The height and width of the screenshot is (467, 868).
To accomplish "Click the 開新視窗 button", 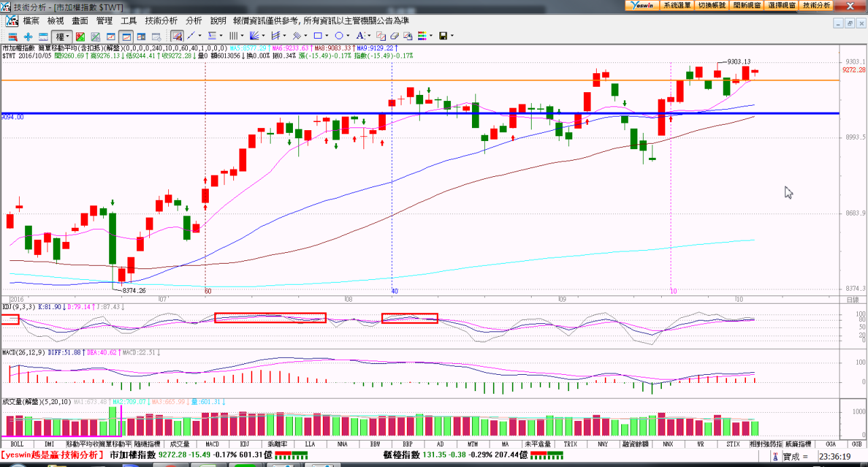I will [x=747, y=5].
